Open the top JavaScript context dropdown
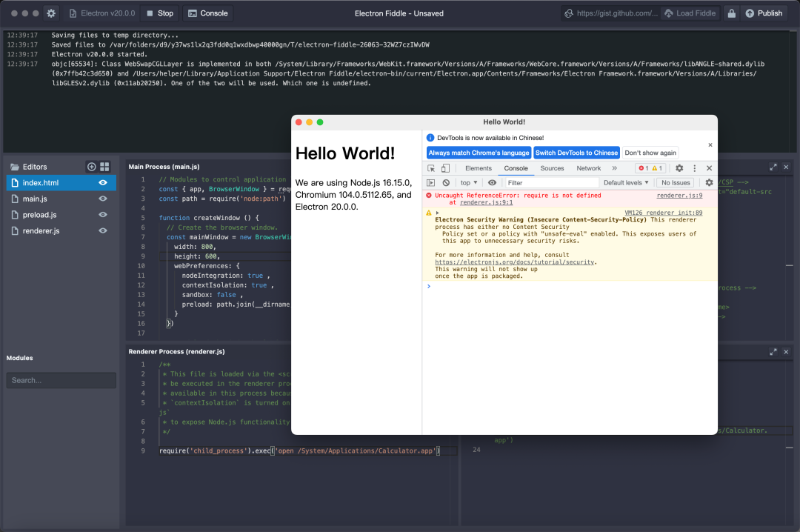Image resolution: width=800 pixels, height=532 pixels. point(468,183)
